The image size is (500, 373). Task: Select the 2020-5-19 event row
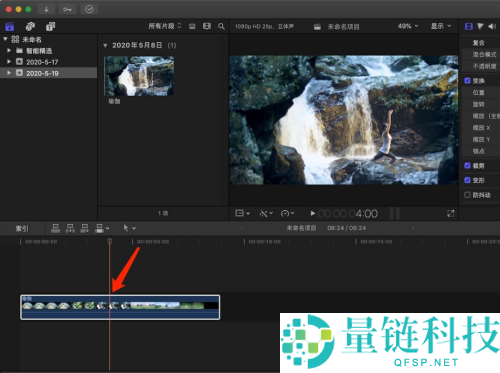(49, 73)
